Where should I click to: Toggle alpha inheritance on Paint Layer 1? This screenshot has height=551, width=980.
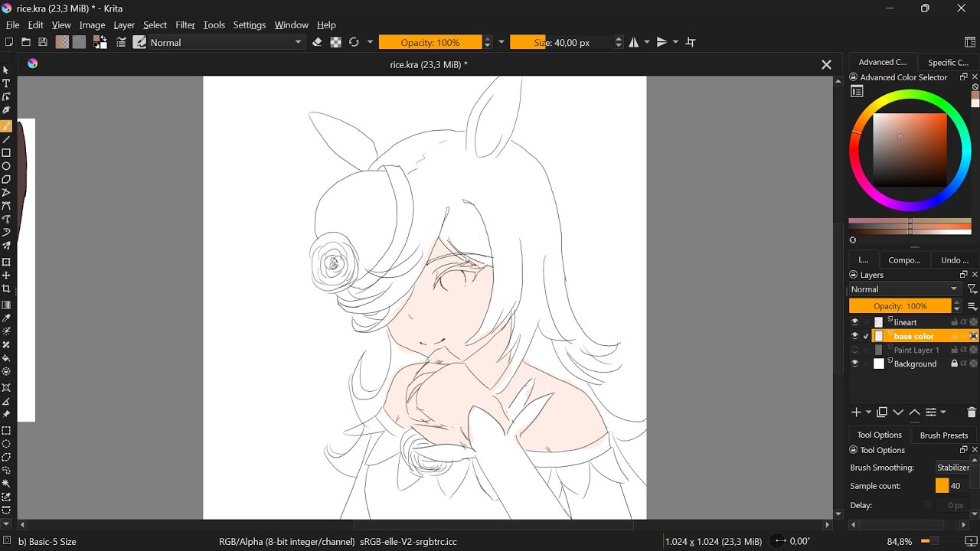coord(964,350)
